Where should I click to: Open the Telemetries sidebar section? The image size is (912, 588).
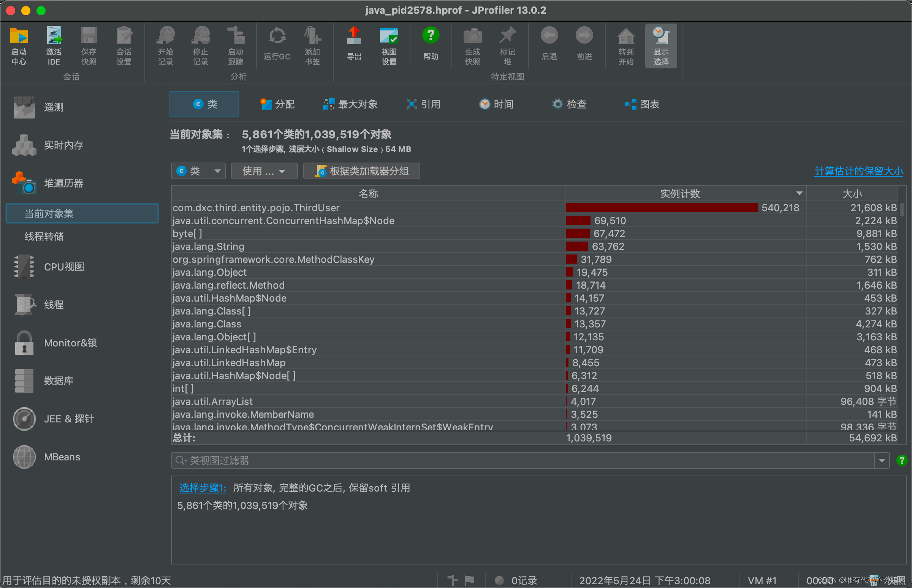pos(53,107)
